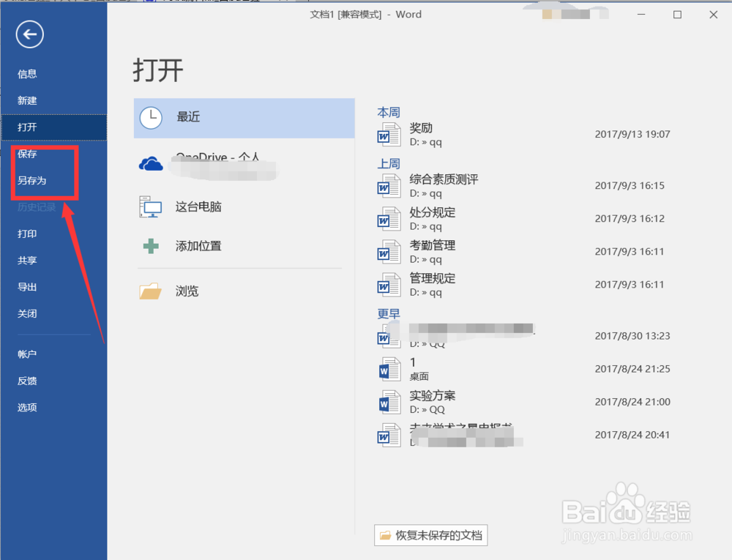
Task: Open the 信息 menu item
Action: (x=27, y=74)
